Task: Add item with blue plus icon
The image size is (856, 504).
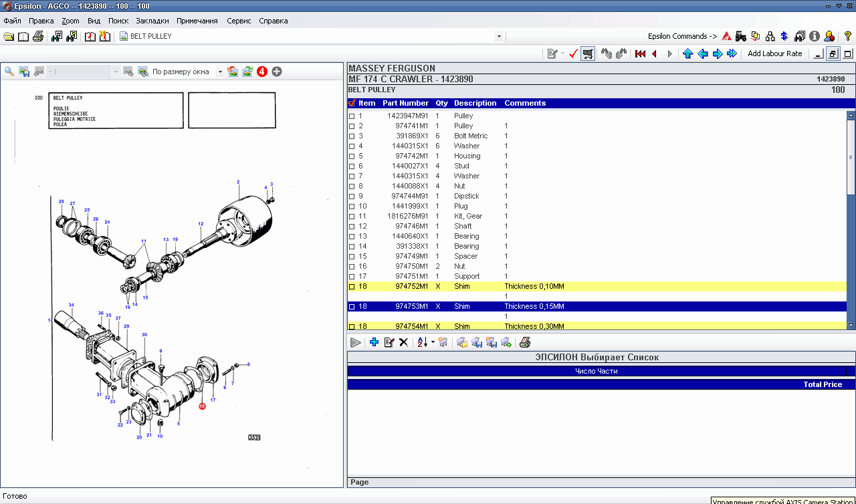Action: (374, 342)
